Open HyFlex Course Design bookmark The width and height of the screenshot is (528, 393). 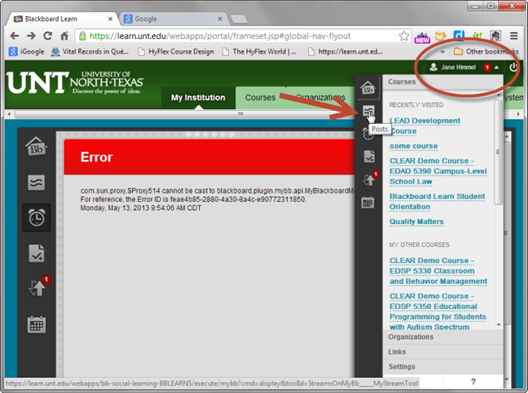[176, 52]
